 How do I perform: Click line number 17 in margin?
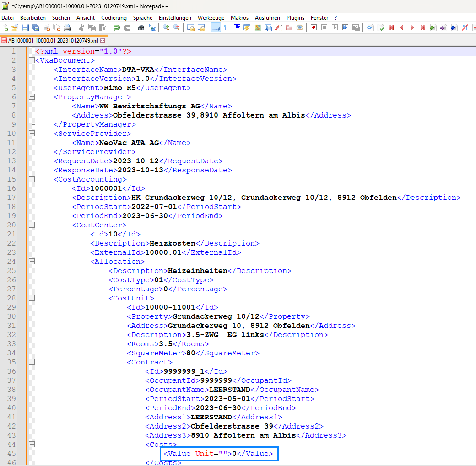tap(11, 198)
